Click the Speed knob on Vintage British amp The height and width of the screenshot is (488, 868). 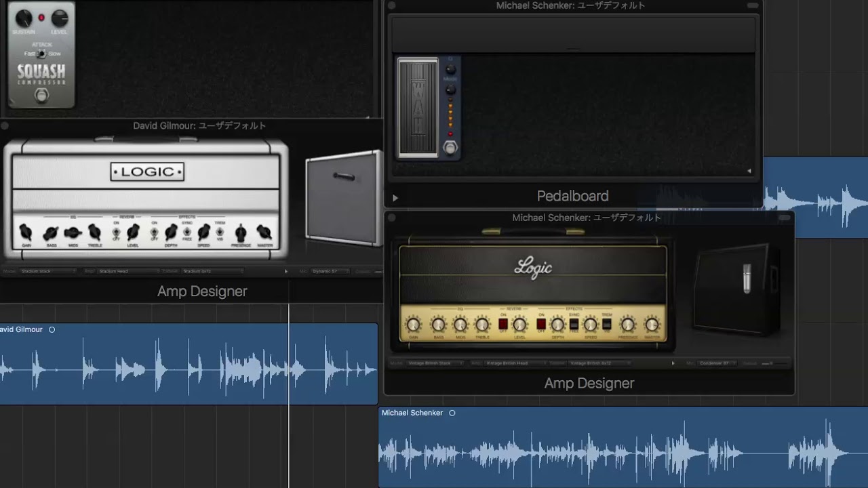click(x=591, y=325)
